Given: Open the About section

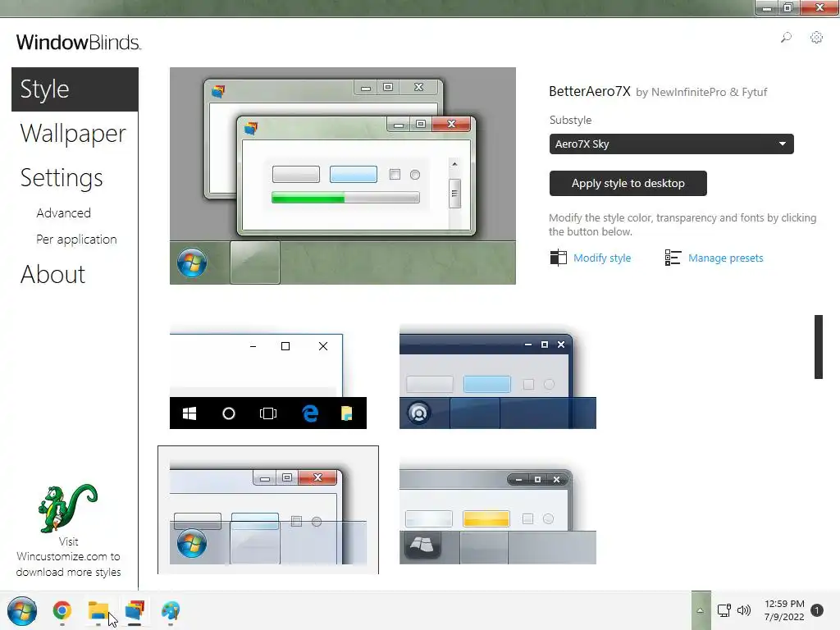Looking at the screenshot, I should point(52,275).
